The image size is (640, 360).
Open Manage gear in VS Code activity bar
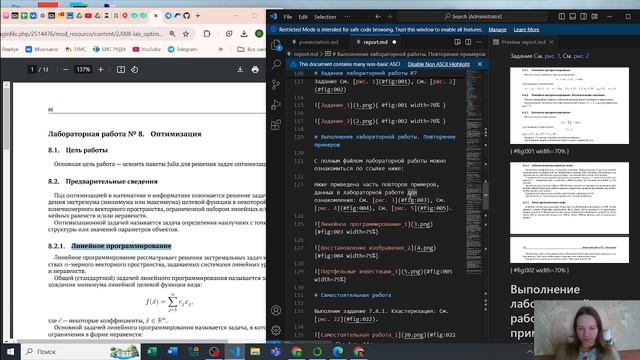(x=276, y=330)
